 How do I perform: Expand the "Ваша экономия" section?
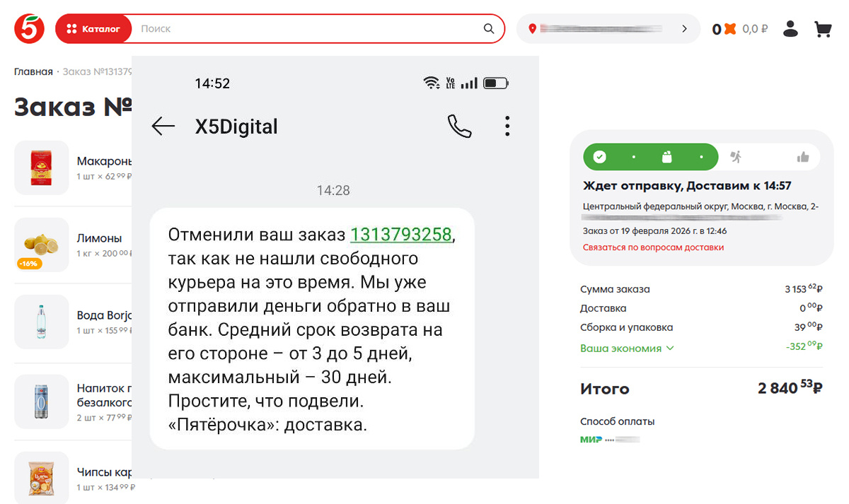(x=627, y=348)
